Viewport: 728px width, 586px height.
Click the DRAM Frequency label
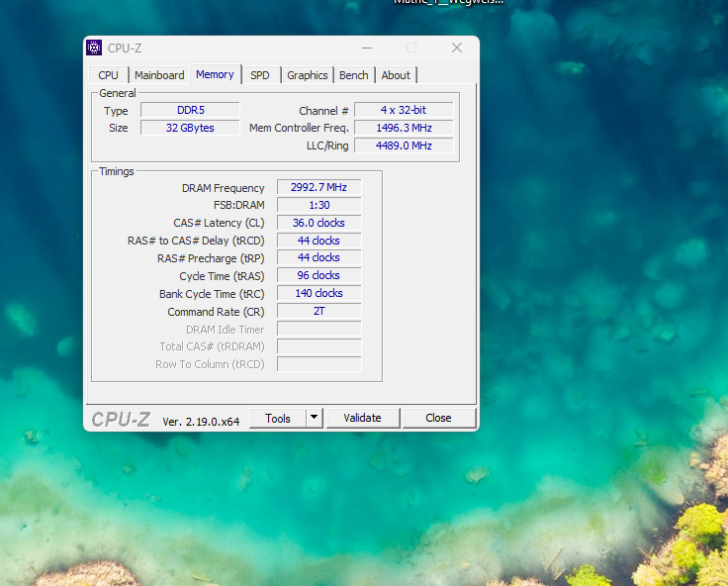click(223, 188)
